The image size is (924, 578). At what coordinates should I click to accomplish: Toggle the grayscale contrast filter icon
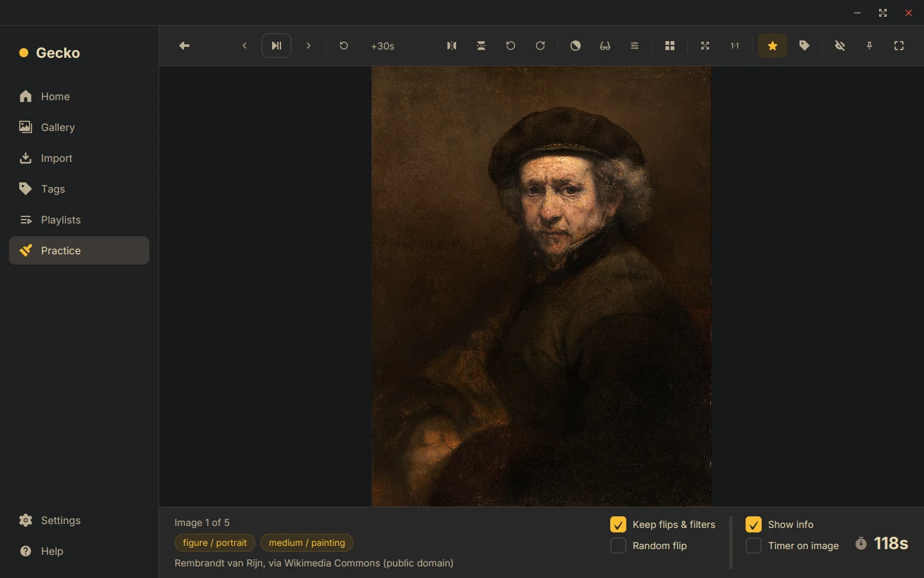pos(576,46)
